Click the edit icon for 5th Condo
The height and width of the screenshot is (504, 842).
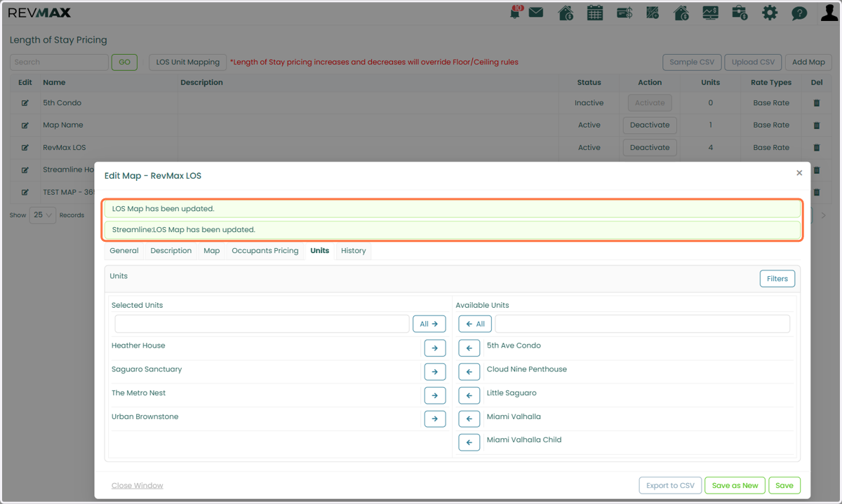pyautogui.click(x=25, y=103)
